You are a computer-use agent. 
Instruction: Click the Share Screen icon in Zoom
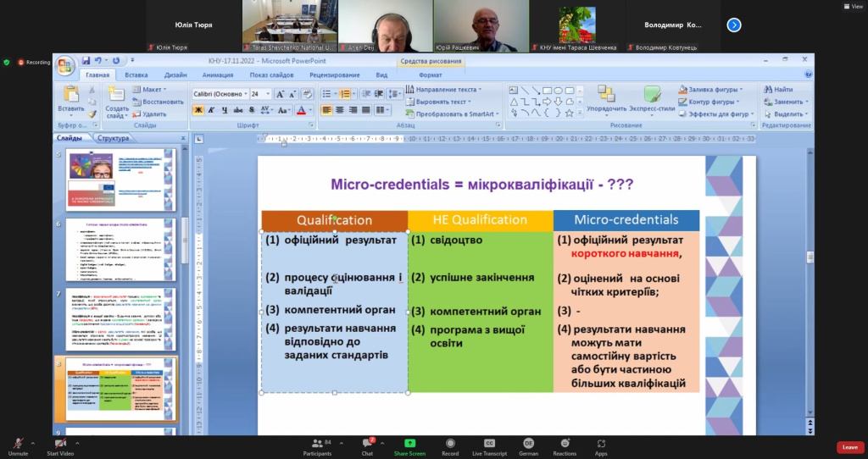pos(409,444)
